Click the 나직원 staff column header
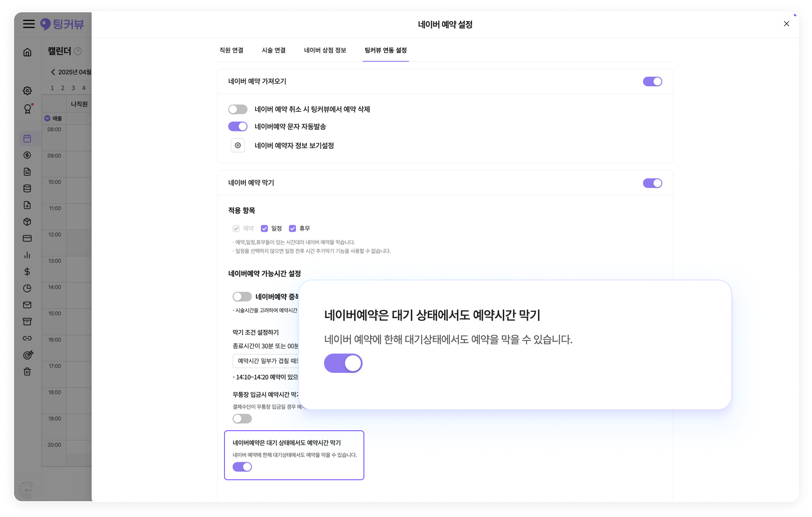This screenshot has height=517, width=812. 79,104
